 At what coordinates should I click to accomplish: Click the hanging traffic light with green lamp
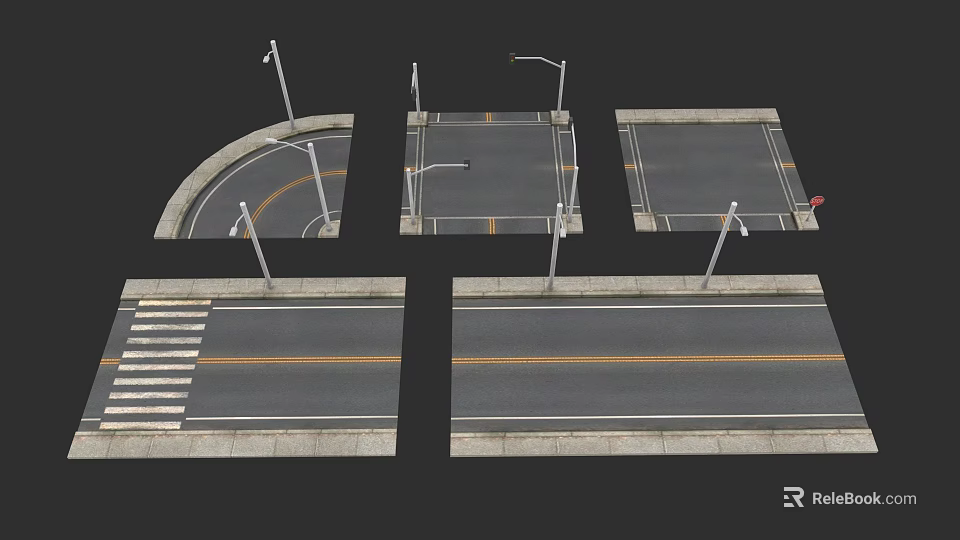pyautogui.click(x=512, y=58)
